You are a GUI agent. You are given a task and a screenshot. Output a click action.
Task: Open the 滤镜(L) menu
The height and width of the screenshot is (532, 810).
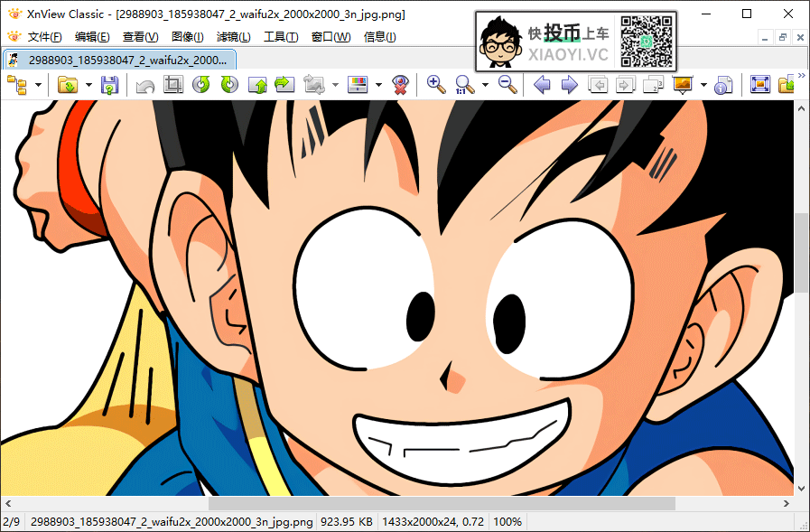tap(234, 37)
